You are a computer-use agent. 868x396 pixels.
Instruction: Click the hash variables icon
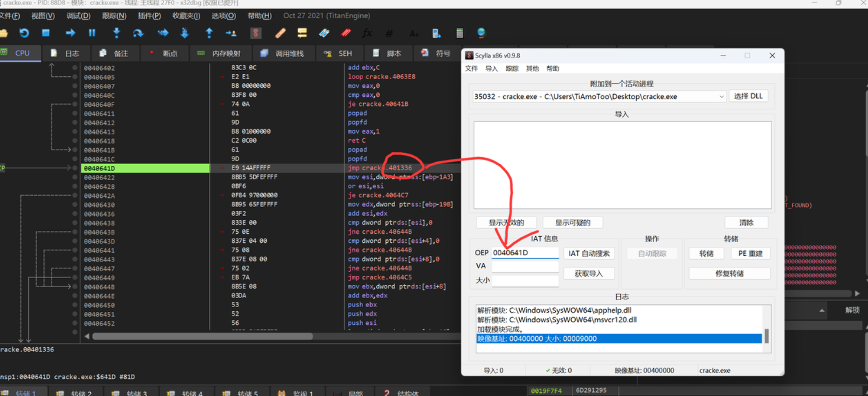tap(389, 33)
